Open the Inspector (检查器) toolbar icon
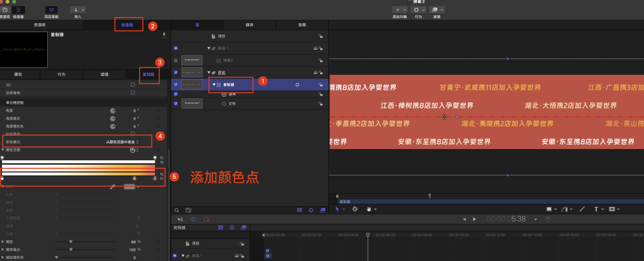Viewport: 644px width, 261px height. point(18,11)
